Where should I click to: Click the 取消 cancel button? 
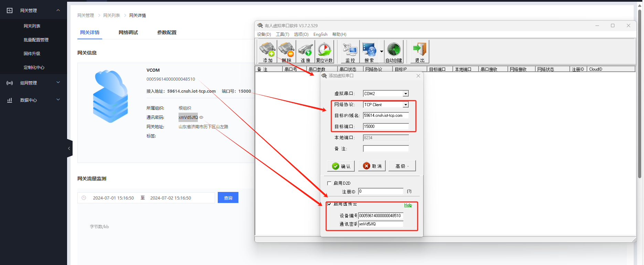pyautogui.click(x=372, y=166)
